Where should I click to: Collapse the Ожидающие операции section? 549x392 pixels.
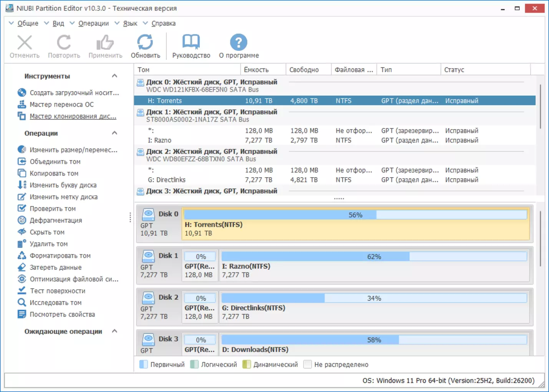(114, 331)
